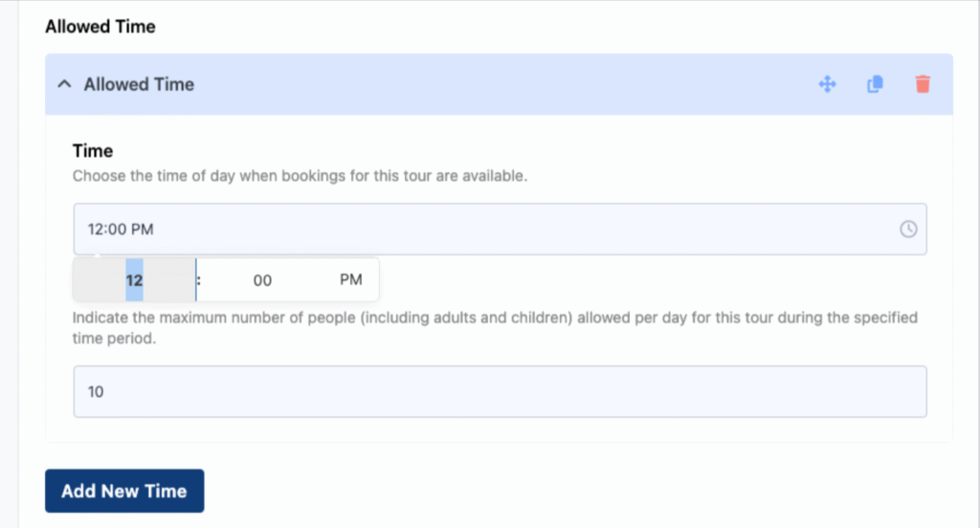Collapse the Allowed Time accordion chevron

tap(64, 84)
